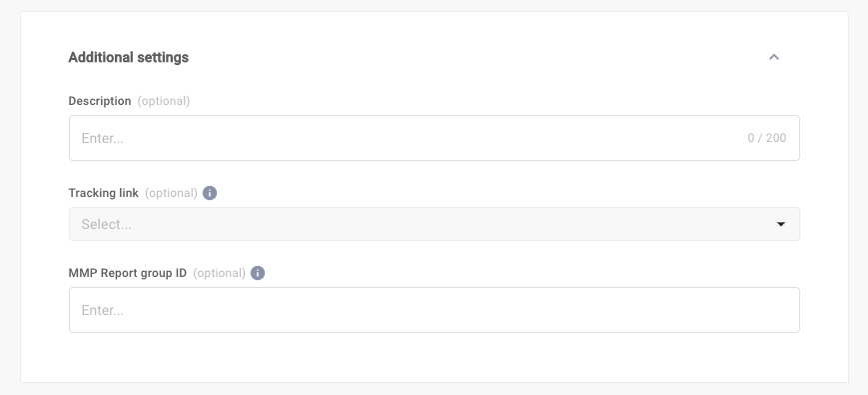Click the MMP Report group ID info icon
The image size is (868, 395).
[x=258, y=273]
